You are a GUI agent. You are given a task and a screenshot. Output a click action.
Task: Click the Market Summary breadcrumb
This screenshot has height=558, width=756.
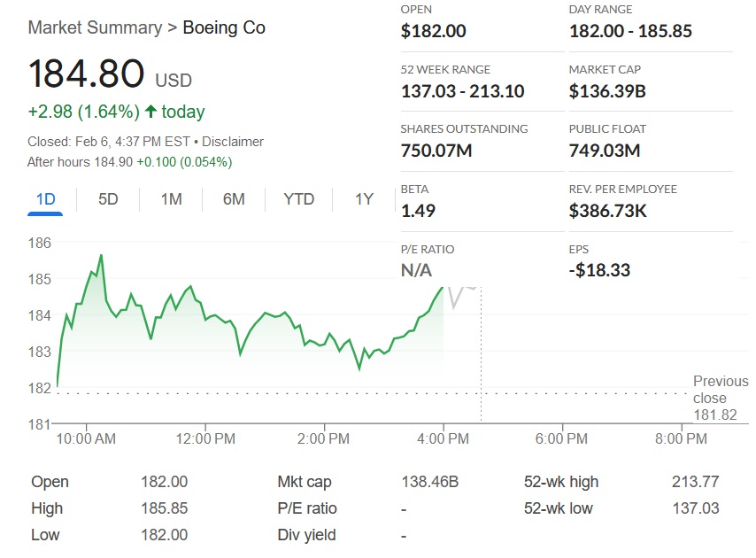[95, 27]
